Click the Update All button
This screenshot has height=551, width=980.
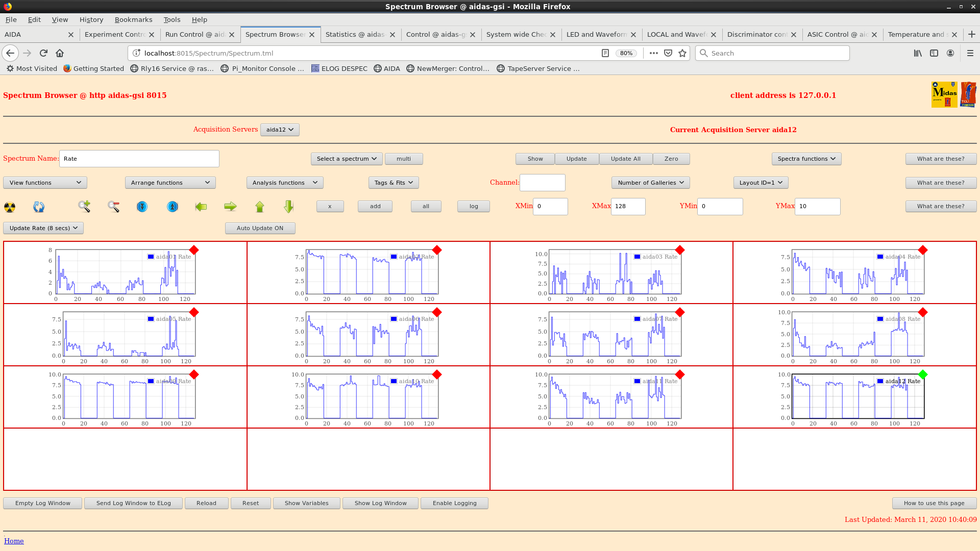(x=625, y=159)
